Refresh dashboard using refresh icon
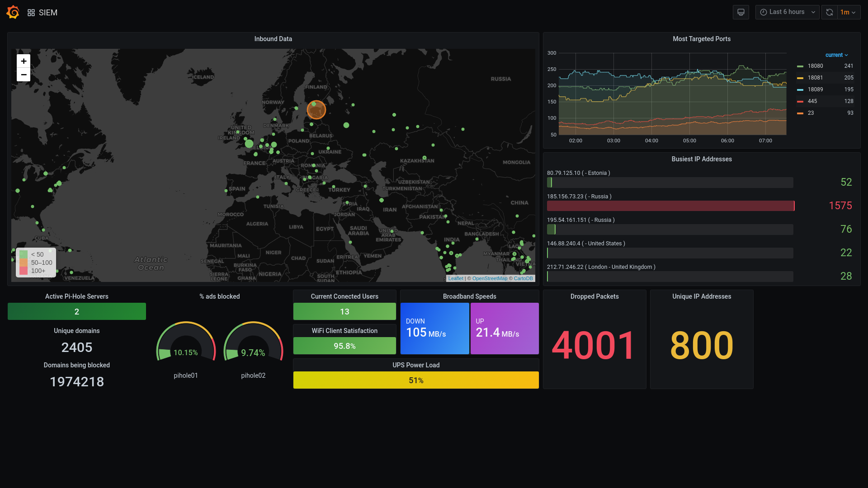Image resolution: width=868 pixels, height=488 pixels. click(829, 12)
